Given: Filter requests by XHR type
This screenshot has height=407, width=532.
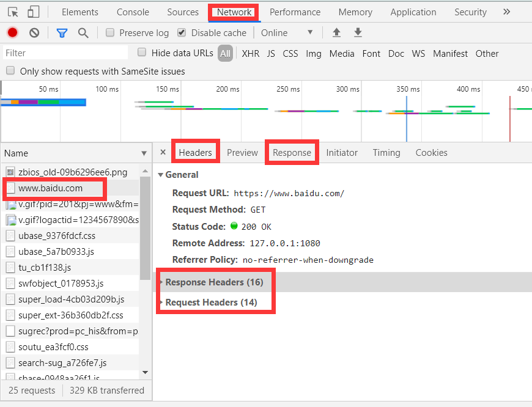Looking at the screenshot, I should [250, 54].
